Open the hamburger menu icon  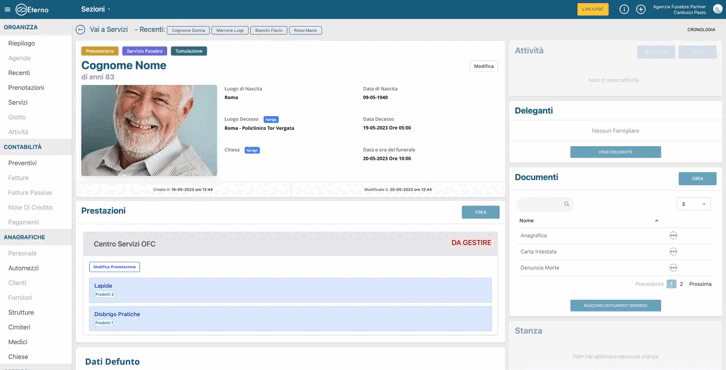[7, 9]
